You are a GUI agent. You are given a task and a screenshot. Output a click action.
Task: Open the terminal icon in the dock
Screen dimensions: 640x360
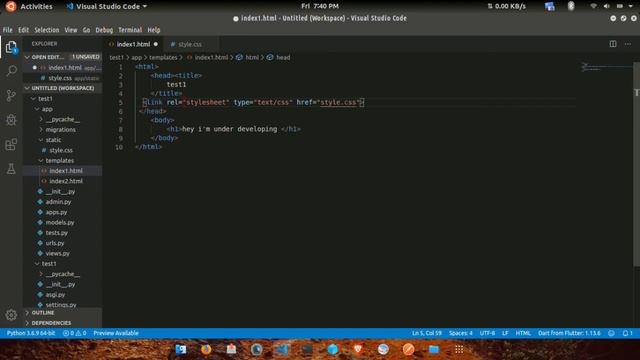[307, 349]
